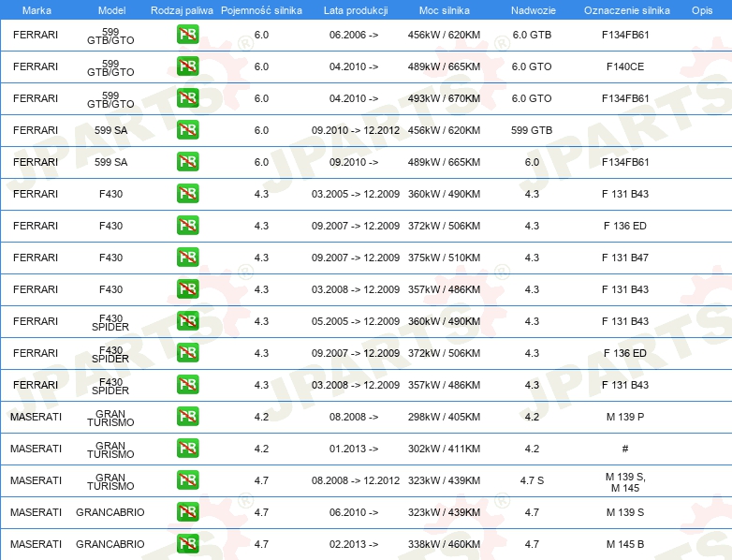
Task: Select the engine code F140CE
Action: (x=625, y=66)
